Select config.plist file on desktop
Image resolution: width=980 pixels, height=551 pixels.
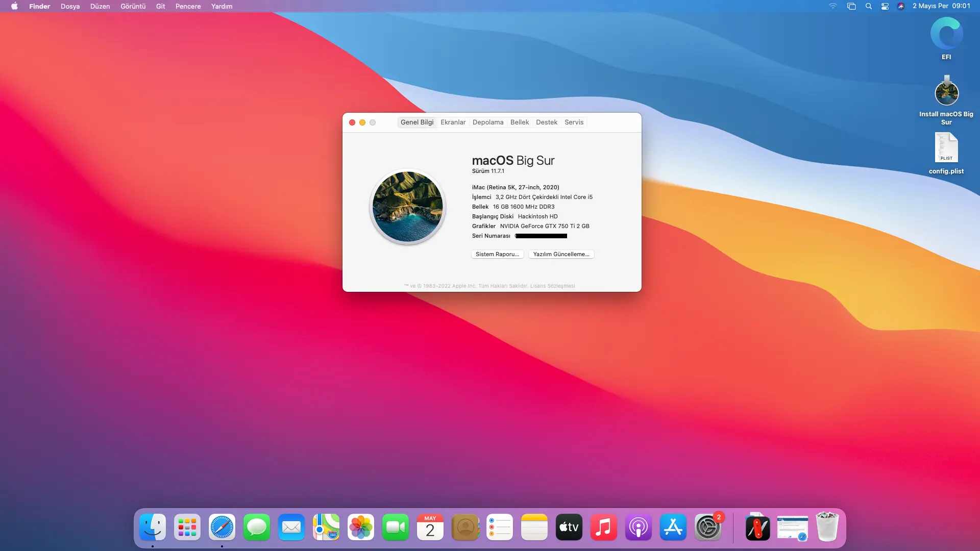pos(946,154)
